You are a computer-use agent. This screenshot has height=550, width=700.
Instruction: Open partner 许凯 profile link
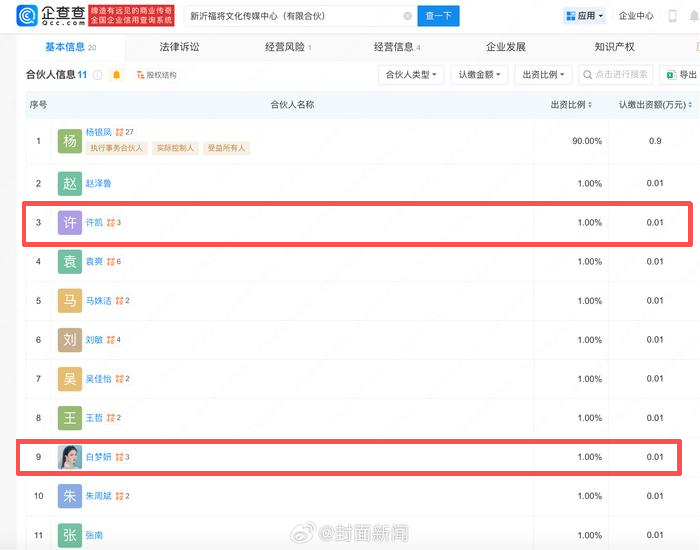pyautogui.click(x=94, y=222)
